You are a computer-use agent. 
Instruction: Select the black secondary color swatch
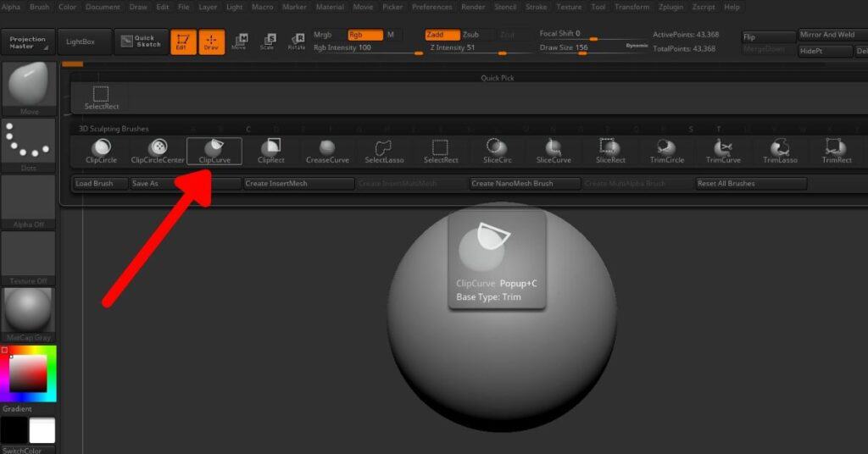click(14, 431)
